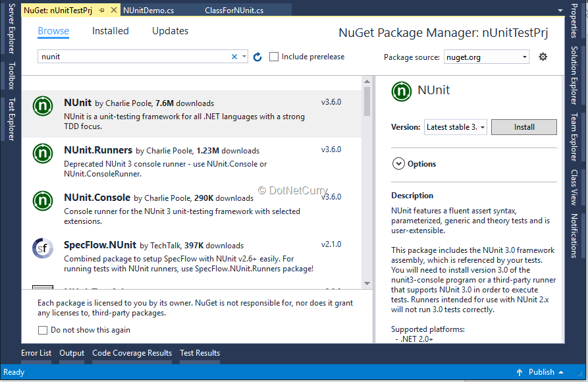Select the NUnit.Console package title
The height and width of the screenshot is (382, 588).
pyautogui.click(x=97, y=198)
